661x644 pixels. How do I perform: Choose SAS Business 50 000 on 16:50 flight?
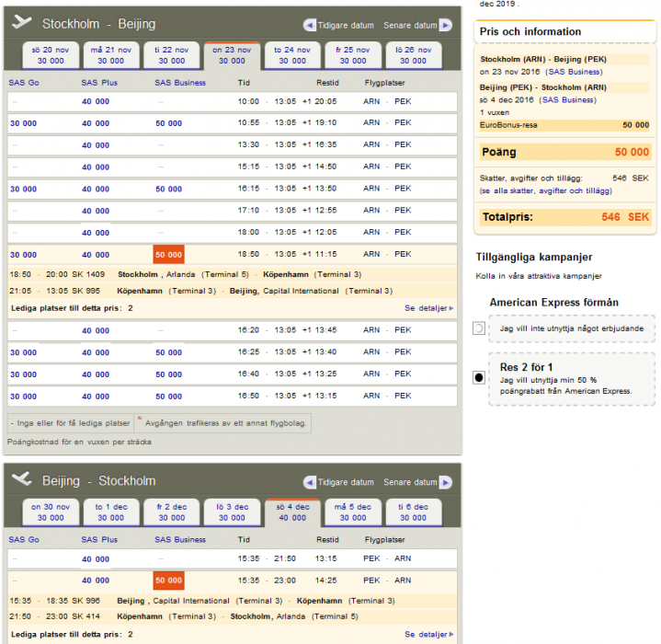click(x=168, y=397)
